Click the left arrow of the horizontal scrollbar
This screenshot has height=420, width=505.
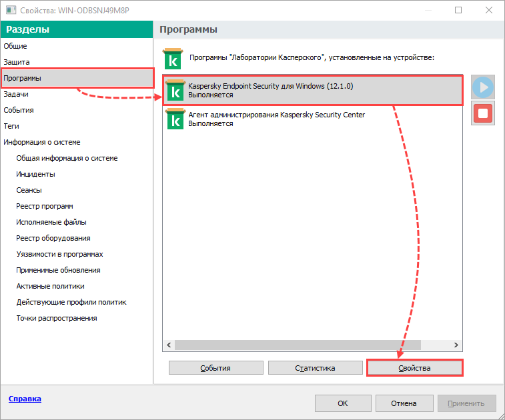click(169, 345)
